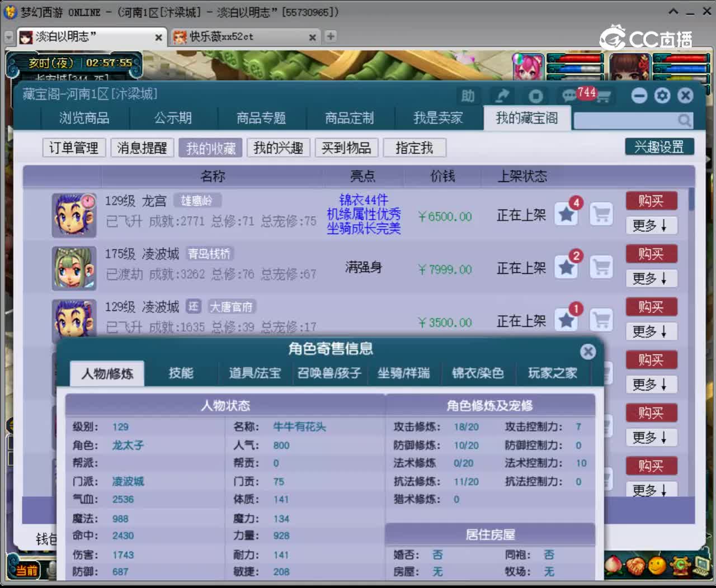Sort by 价钱 column header

pos(442,177)
